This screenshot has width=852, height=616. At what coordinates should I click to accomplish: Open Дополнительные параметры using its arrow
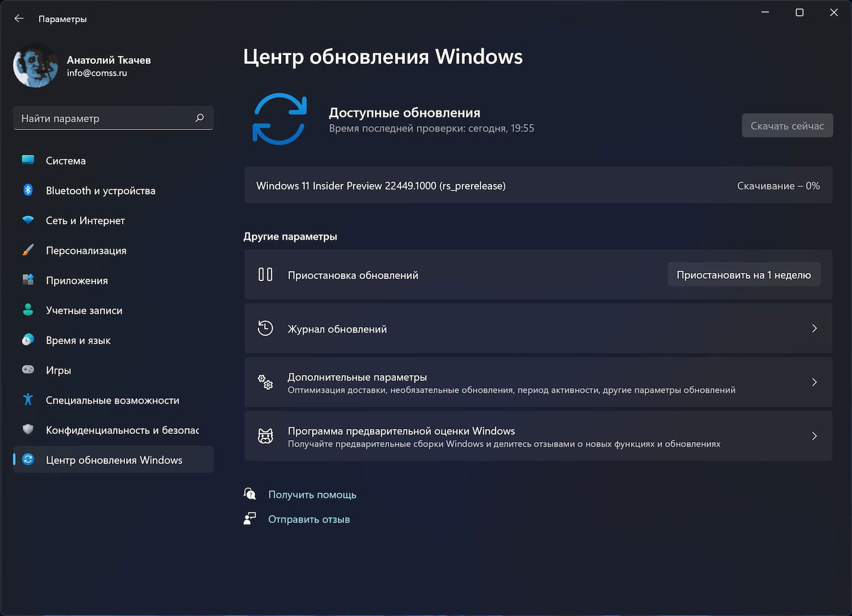tap(815, 383)
